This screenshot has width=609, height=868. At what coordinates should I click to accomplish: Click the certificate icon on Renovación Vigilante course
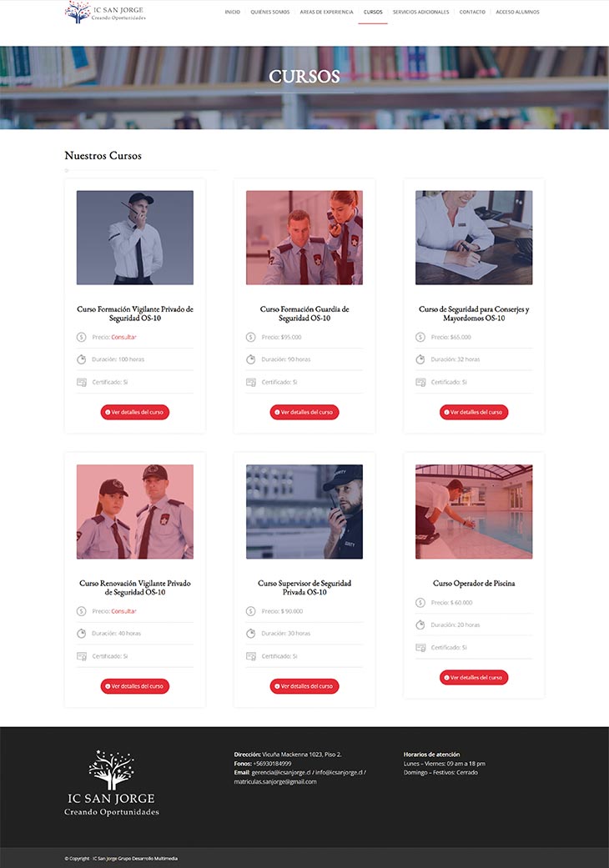point(82,656)
